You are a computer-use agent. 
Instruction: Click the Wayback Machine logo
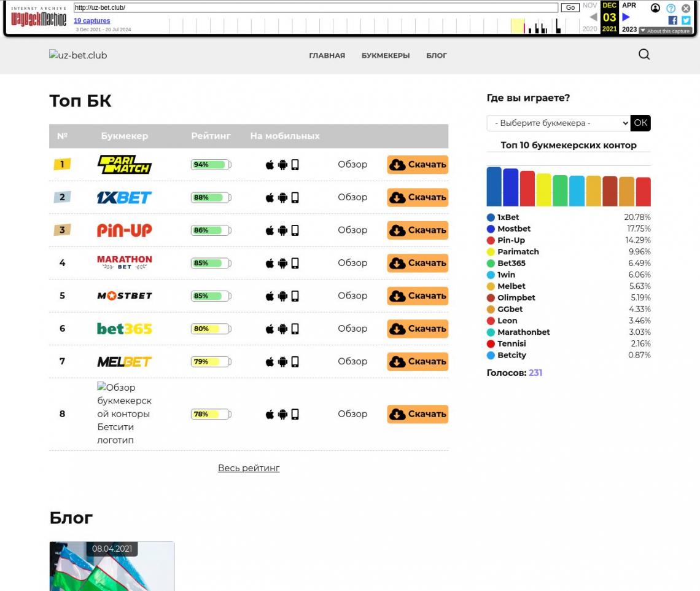[x=39, y=18]
